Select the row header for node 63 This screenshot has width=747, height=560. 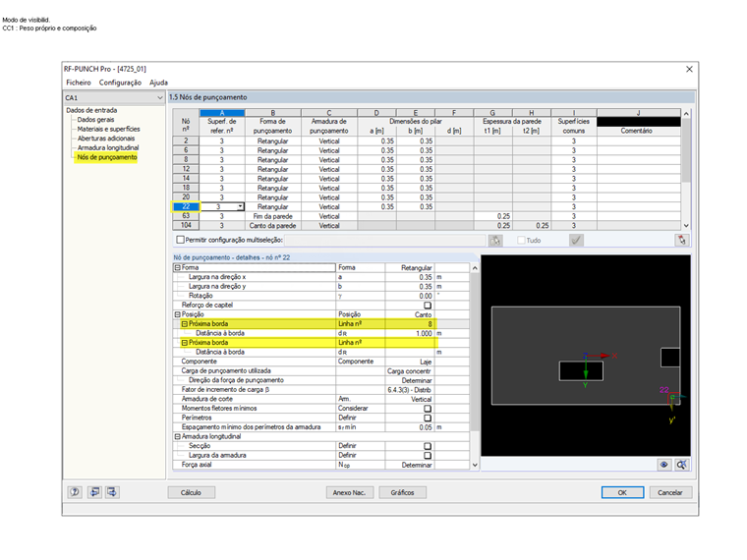point(186,216)
